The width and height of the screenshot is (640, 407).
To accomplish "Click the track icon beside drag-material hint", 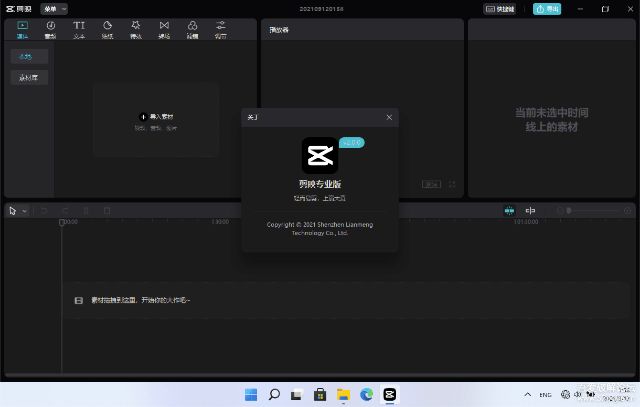I will tap(79, 300).
